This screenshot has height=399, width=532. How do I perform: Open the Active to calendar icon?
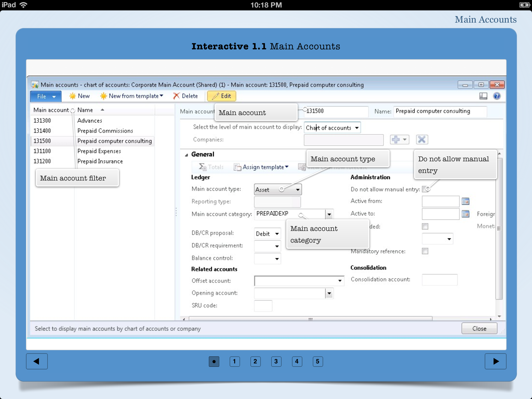[465, 214]
